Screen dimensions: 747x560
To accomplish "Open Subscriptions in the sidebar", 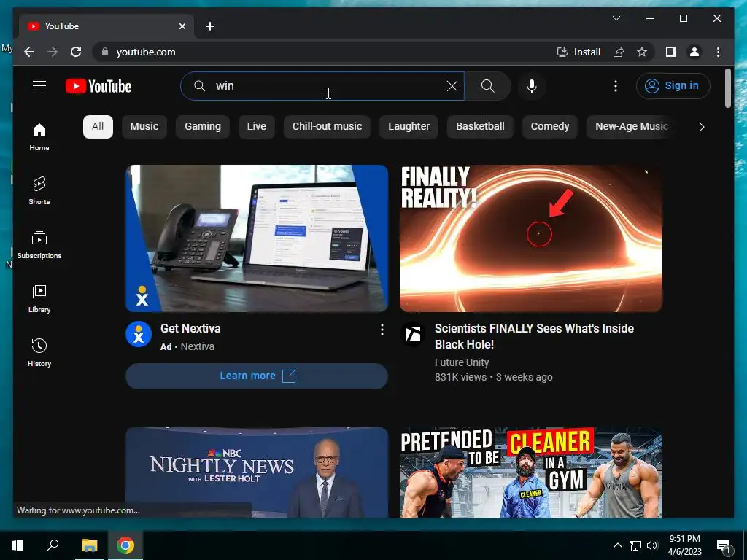I will 39,245.
